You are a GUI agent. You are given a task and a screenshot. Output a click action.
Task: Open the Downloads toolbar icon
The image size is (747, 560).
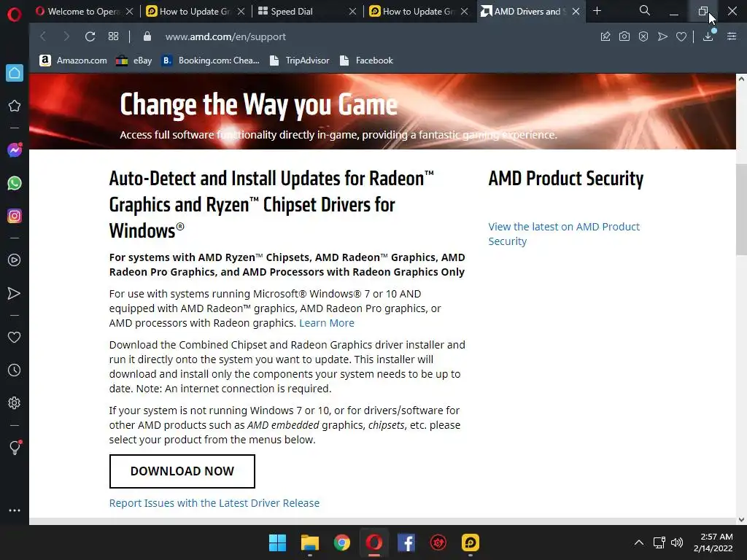[708, 36]
